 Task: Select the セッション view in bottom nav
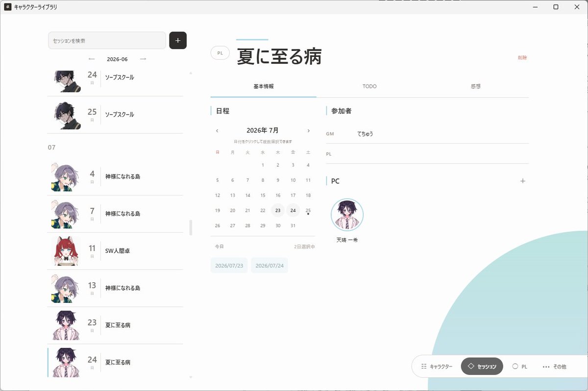[x=482, y=367]
